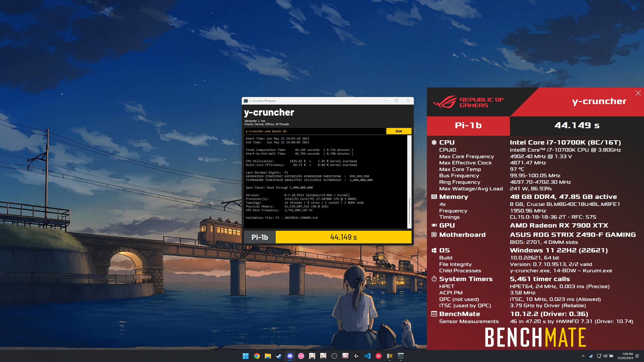Click the Memory module icon in BenchMate panel
Image resolution: width=644 pixels, height=362 pixels.
pos(434,197)
